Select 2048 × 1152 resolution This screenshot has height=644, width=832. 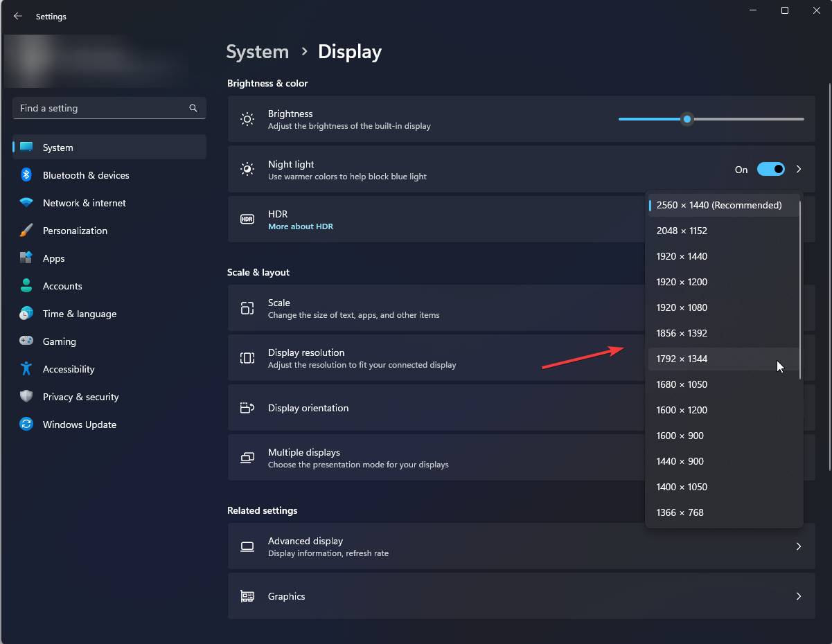click(x=723, y=231)
